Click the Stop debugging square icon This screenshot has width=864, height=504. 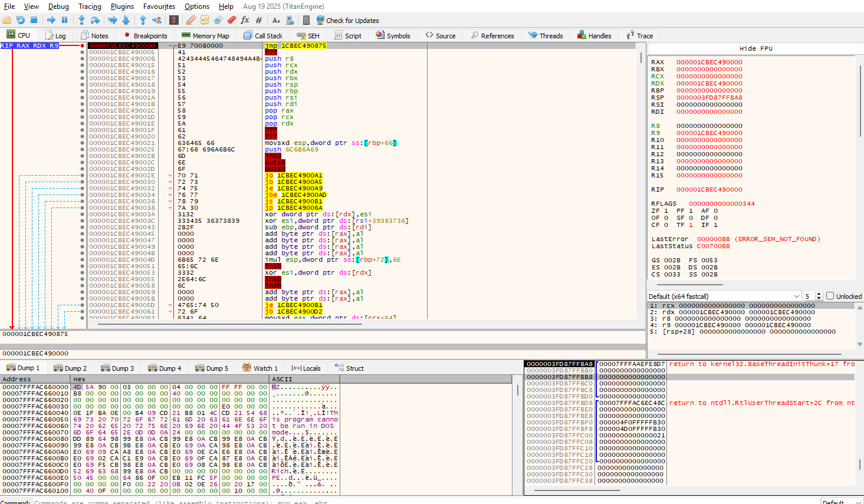(x=34, y=20)
